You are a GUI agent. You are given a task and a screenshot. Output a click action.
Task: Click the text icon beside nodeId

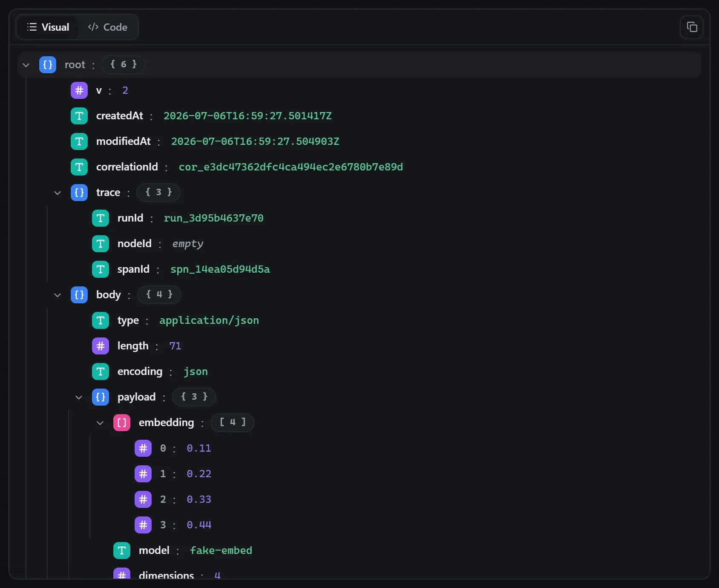[x=101, y=244]
